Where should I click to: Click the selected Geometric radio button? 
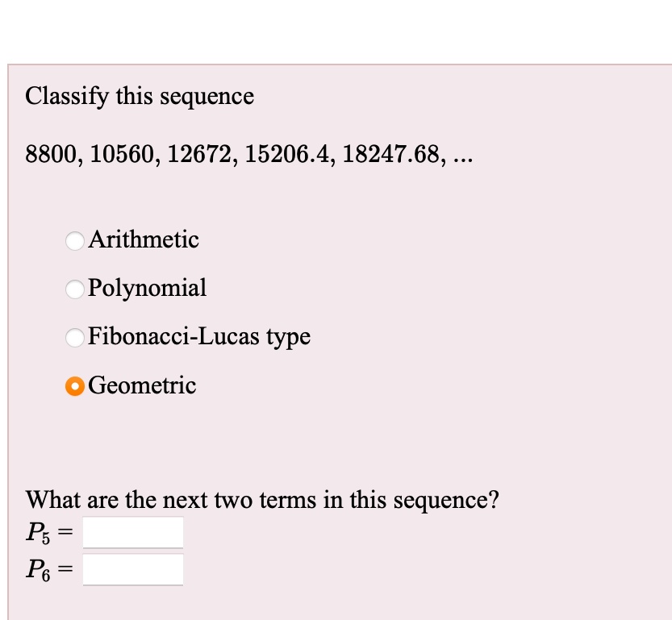coord(74,386)
